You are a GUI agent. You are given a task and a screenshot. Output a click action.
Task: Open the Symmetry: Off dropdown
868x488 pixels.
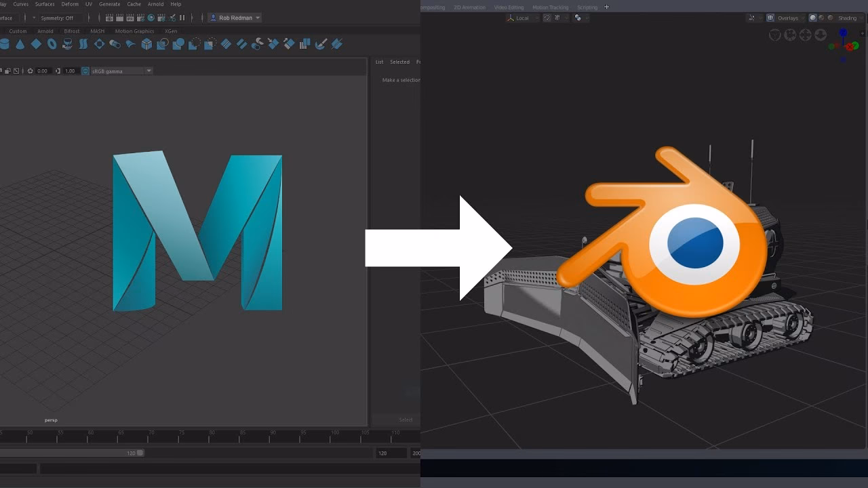[x=60, y=18]
